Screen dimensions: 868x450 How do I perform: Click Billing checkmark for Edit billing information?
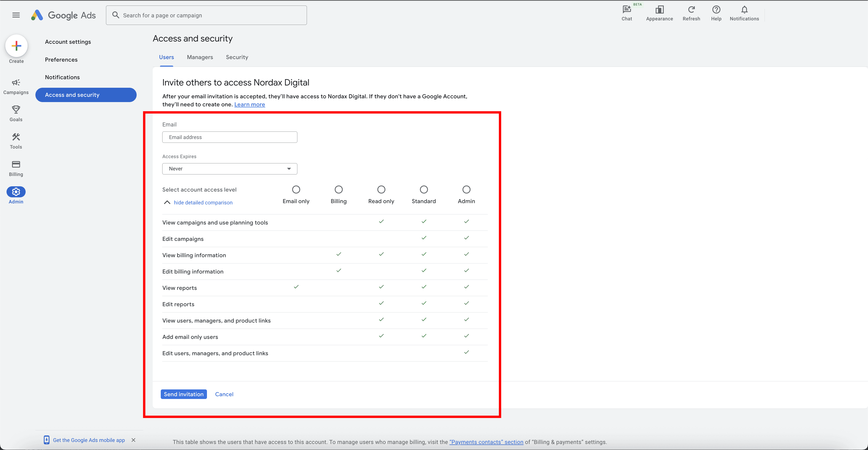click(339, 271)
